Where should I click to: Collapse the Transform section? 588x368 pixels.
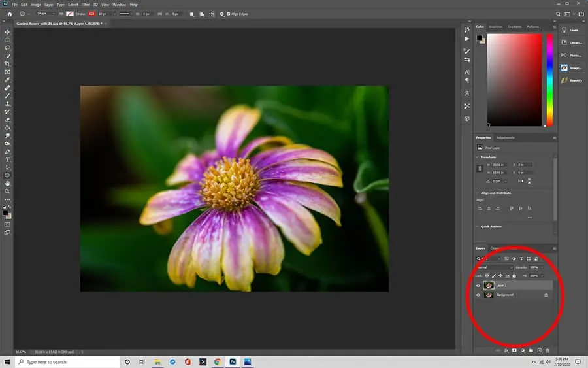478,157
